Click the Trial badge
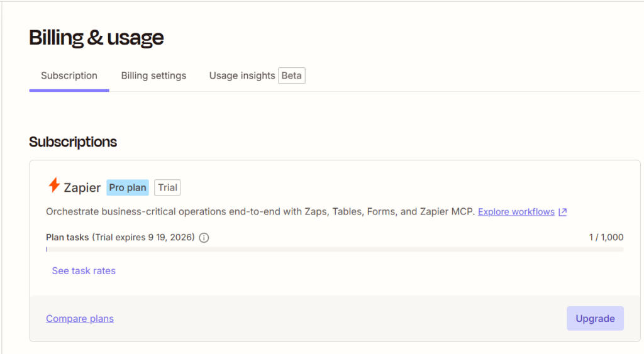Image resolution: width=644 pixels, height=354 pixels. pos(167,187)
